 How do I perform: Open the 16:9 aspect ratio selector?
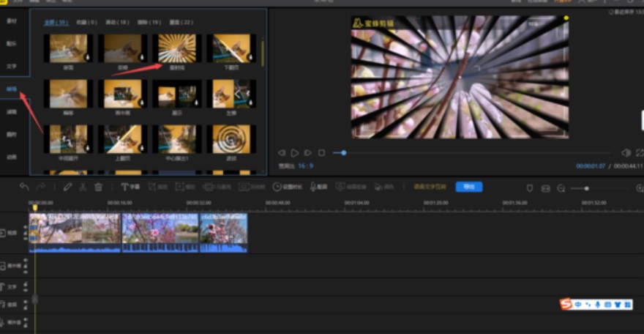click(305, 166)
